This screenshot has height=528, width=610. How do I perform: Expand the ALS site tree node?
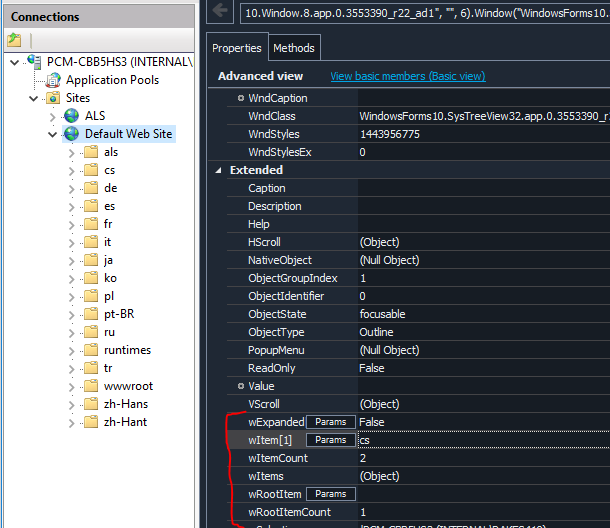53,116
